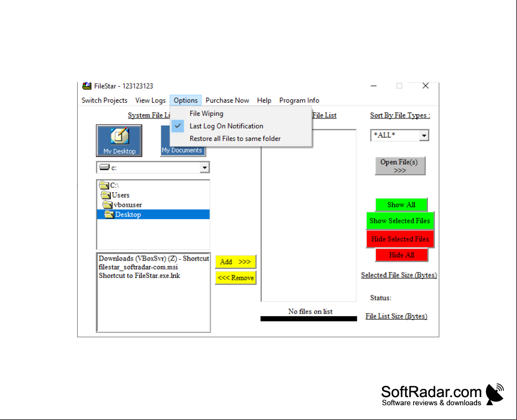Select filestar_softradar-com.msi in file list
517x420 pixels.
(138, 267)
